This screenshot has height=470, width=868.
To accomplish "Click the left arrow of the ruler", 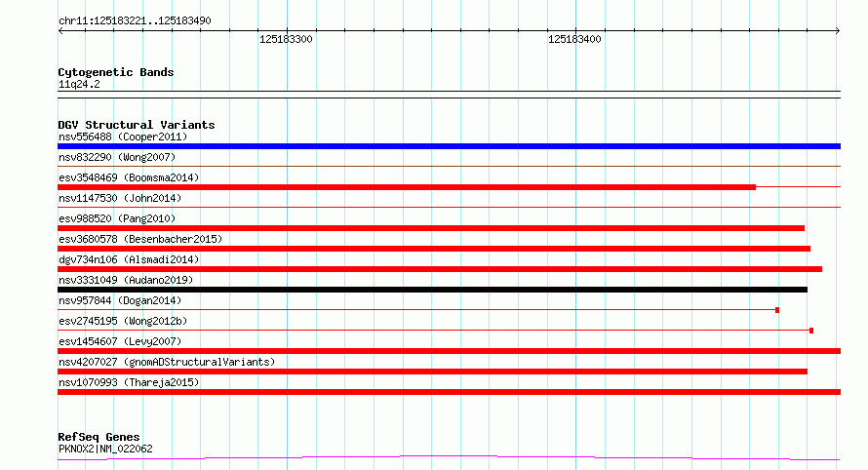I will click(x=60, y=31).
